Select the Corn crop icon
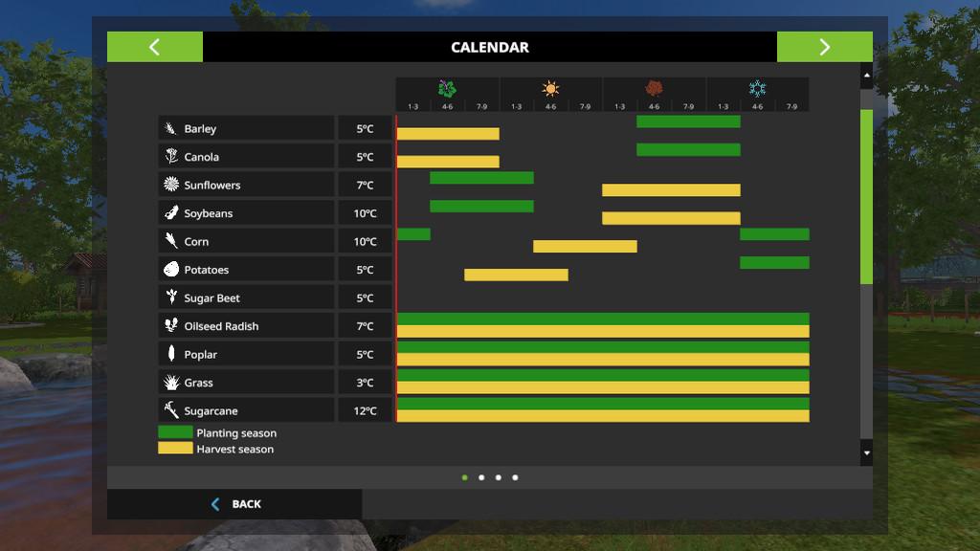This screenshot has width=980, height=551. coord(171,241)
